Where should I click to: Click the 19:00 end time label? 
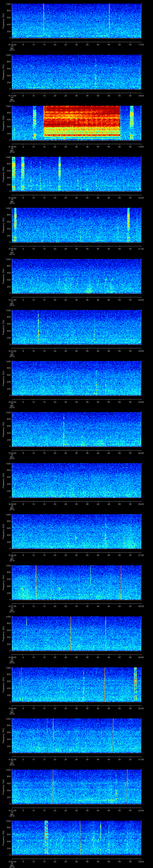click(x=141, y=147)
